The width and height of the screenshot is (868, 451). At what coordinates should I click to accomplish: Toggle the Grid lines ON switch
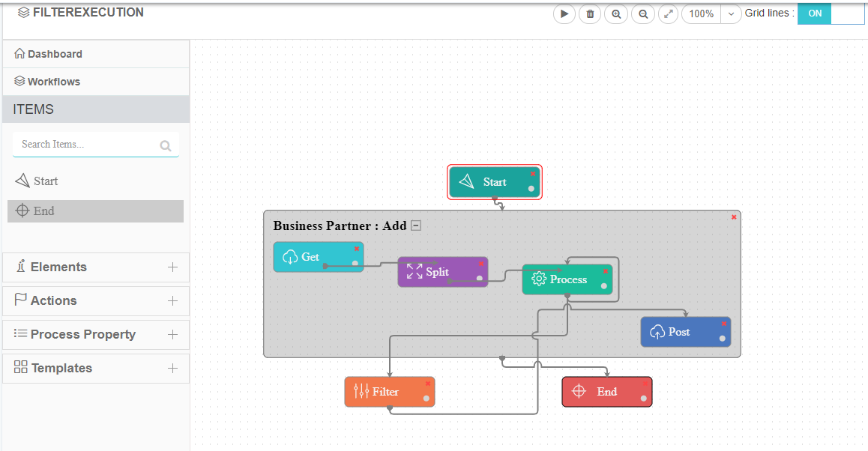coord(831,13)
